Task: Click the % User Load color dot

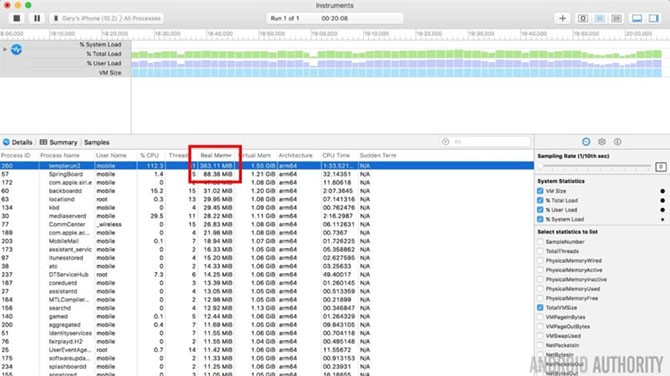Action: tap(662, 210)
